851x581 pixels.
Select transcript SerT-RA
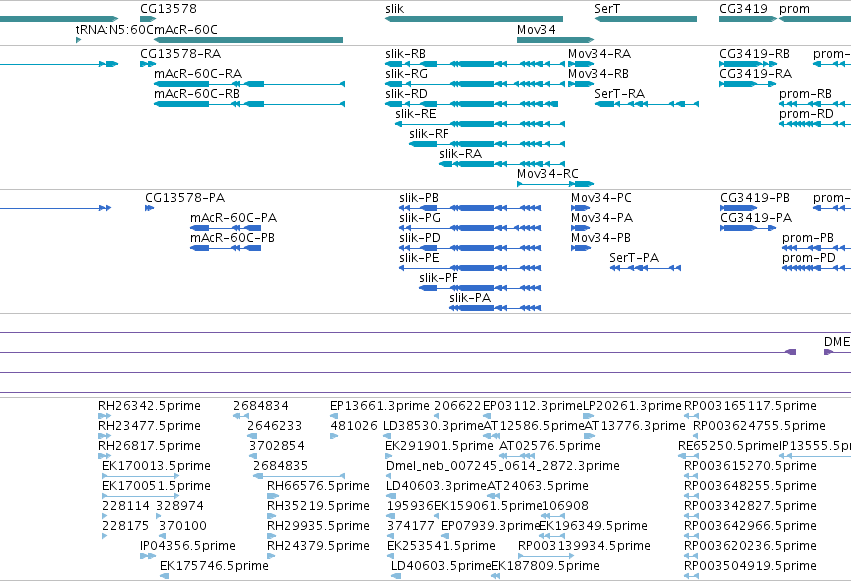646,104
